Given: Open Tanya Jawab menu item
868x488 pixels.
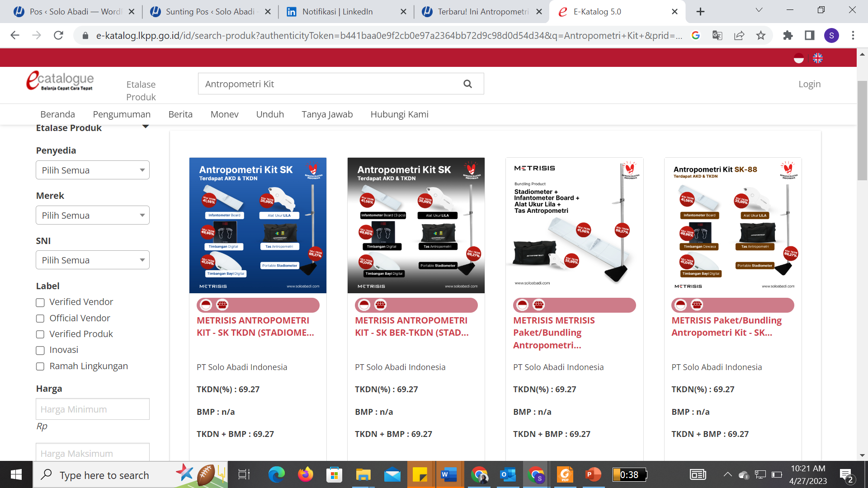Looking at the screenshot, I should pos(327,114).
